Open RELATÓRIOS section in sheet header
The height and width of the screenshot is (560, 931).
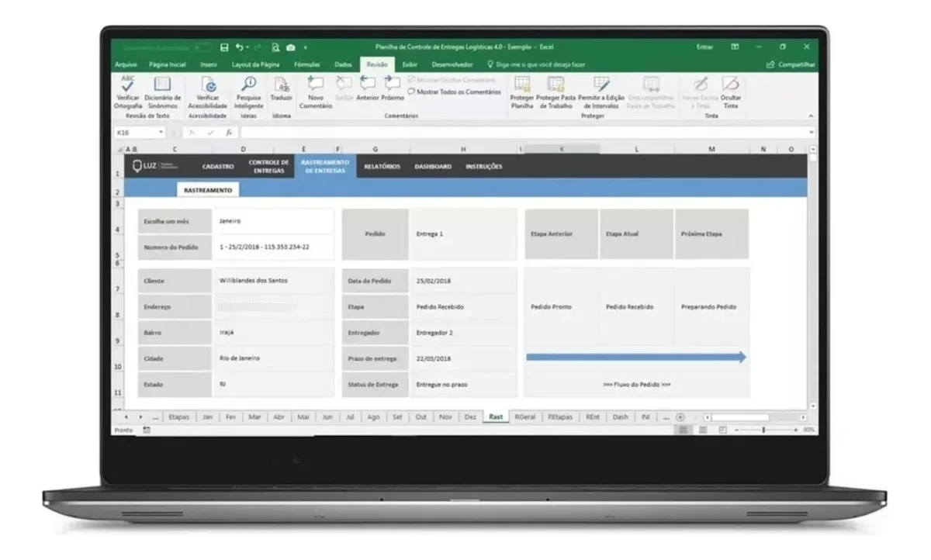pyautogui.click(x=382, y=167)
